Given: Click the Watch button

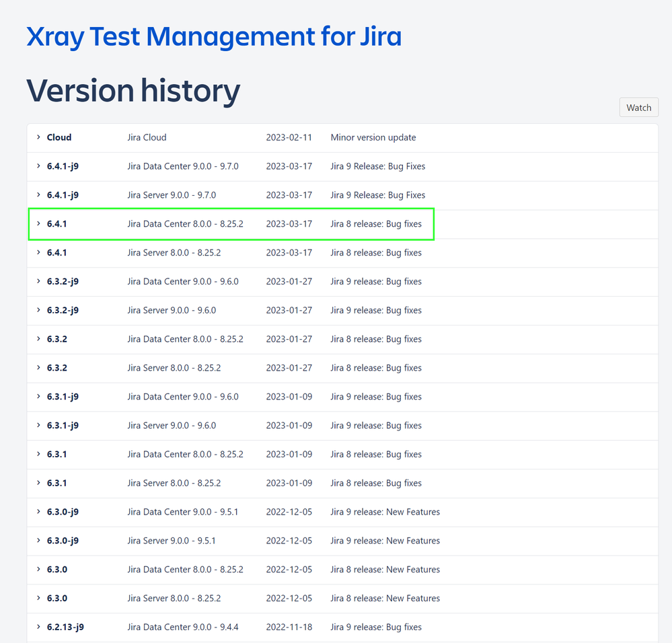Looking at the screenshot, I should tap(638, 108).
